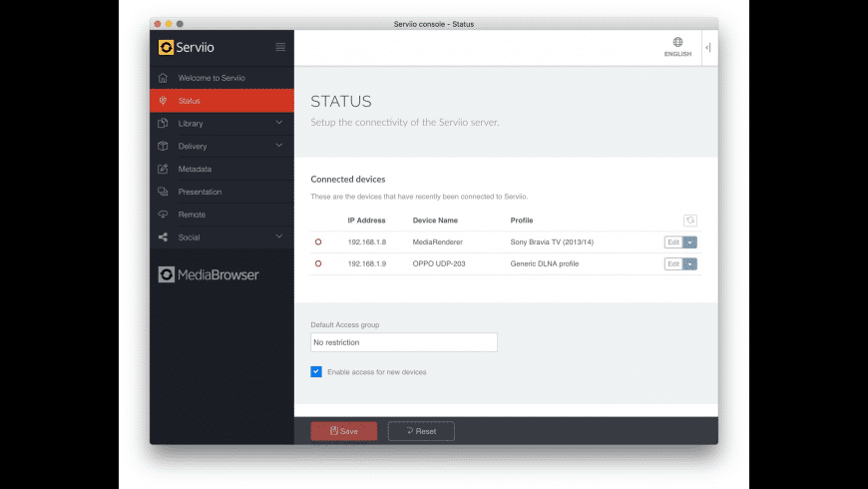Expand the Delivery submenu chevron

279,146
